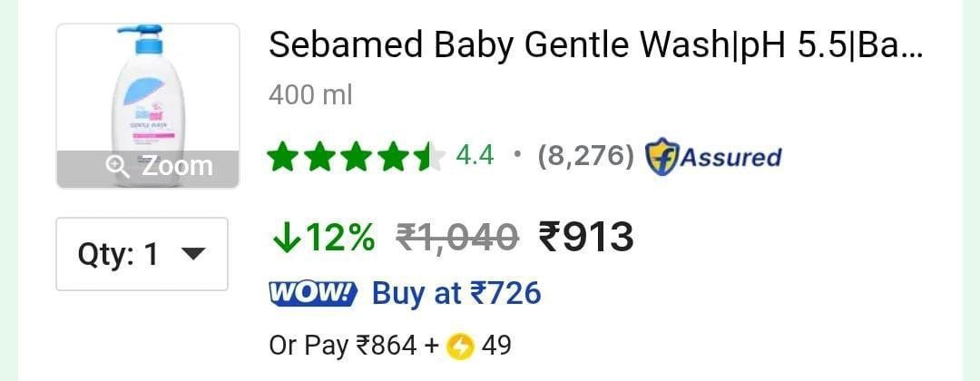Image resolution: width=980 pixels, height=381 pixels.
Task: Click the Flipkart Assured shield icon
Action: point(661,157)
